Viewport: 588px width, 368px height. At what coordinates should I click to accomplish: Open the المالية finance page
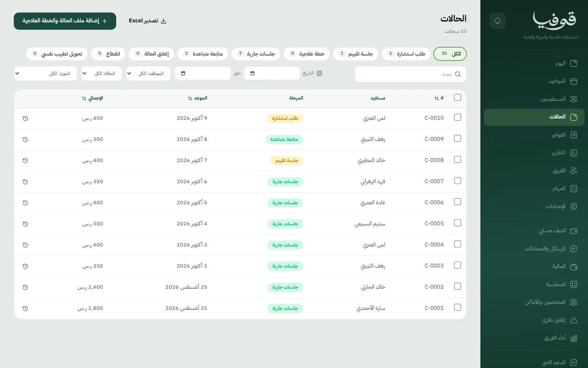coord(534,266)
